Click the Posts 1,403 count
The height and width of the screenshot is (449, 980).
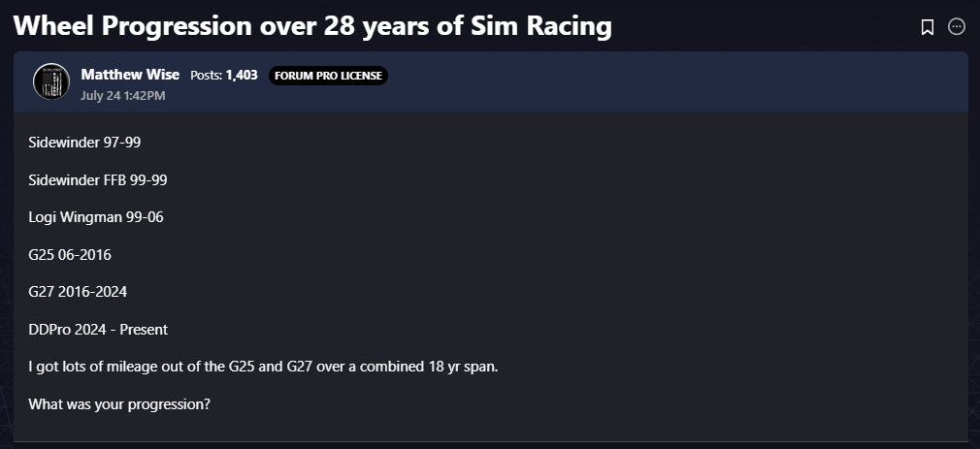224,75
